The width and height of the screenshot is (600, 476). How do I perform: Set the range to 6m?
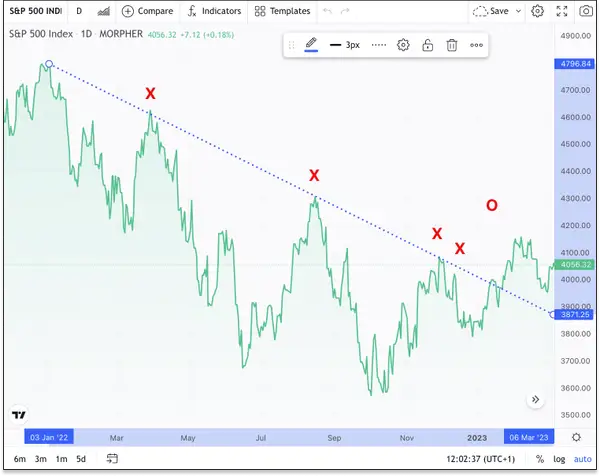coord(20,459)
